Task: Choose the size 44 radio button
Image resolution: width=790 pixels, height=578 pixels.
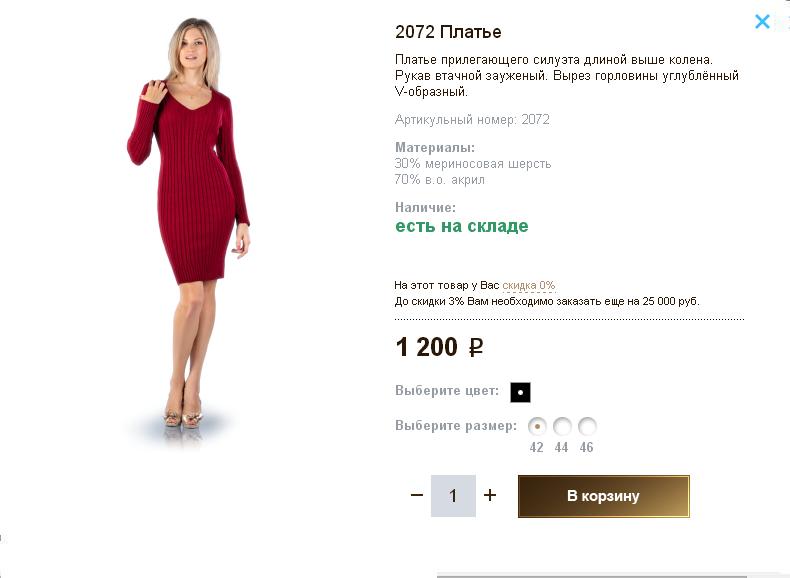Action: click(x=562, y=426)
